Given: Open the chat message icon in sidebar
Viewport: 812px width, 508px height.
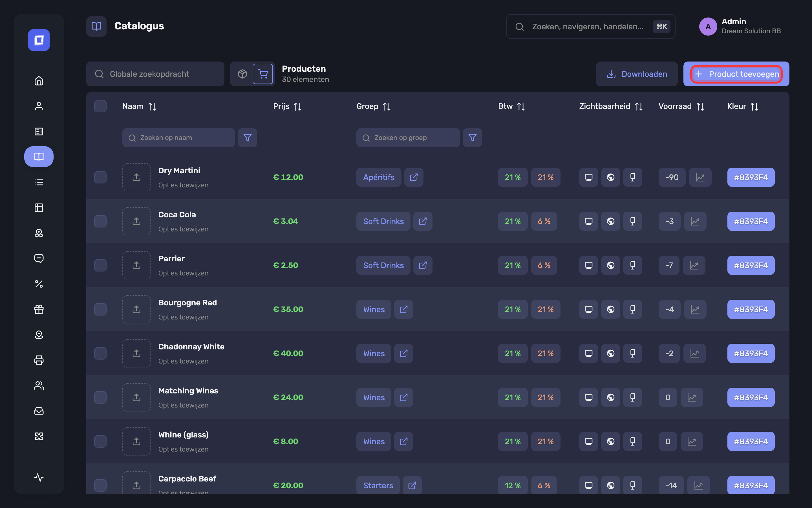Looking at the screenshot, I should (x=39, y=258).
